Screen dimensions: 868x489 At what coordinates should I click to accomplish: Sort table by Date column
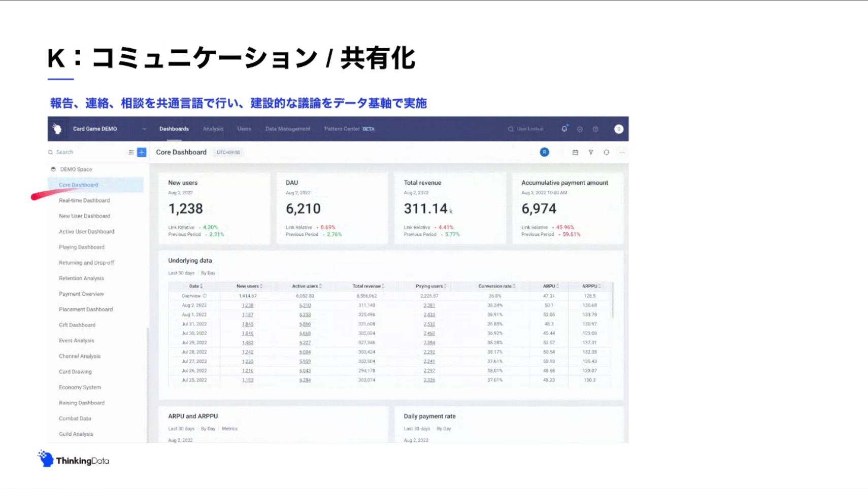tap(202, 286)
